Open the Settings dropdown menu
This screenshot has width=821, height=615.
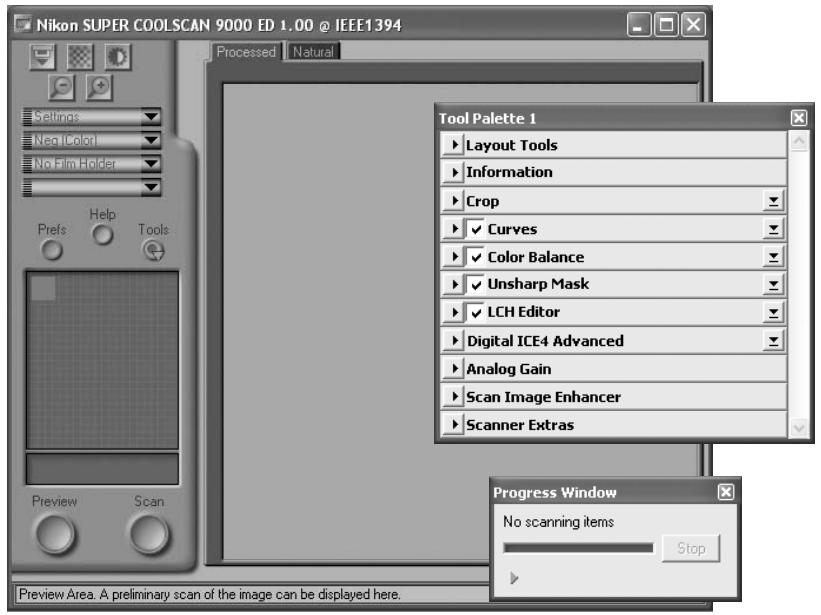click(x=92, y=116)
